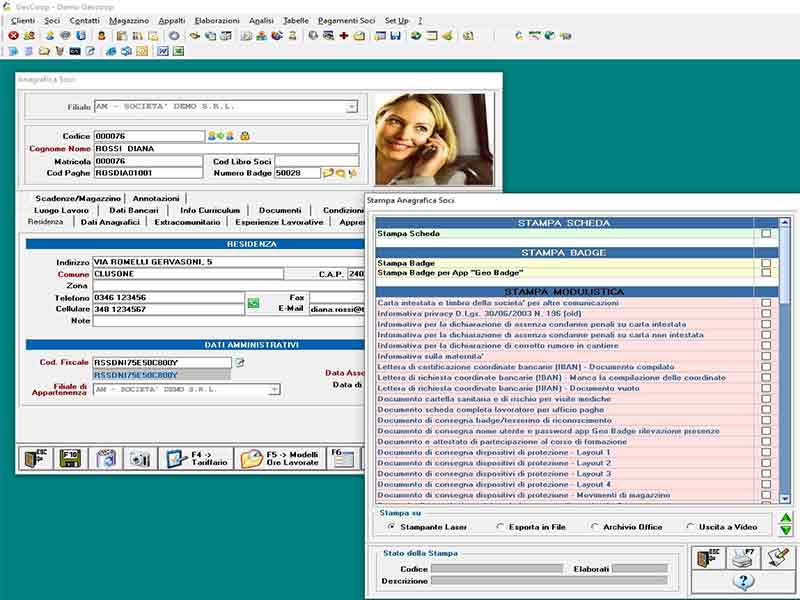Click the edit icon beside Cod. Fiscale

[239, 362]
